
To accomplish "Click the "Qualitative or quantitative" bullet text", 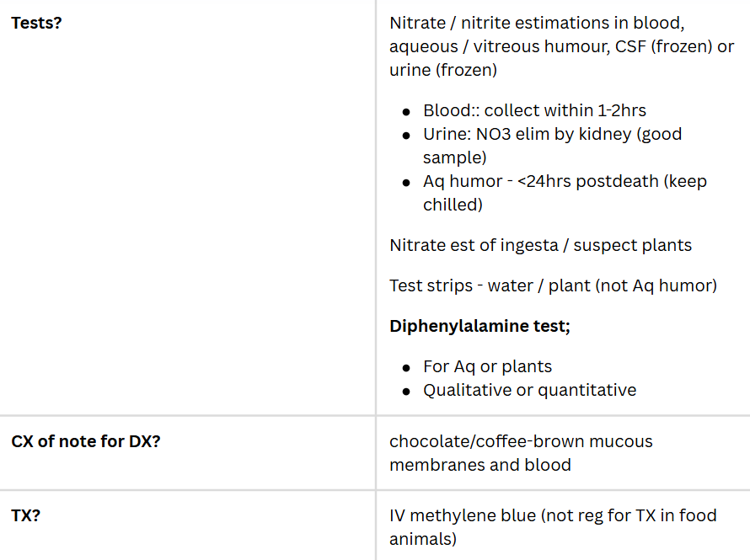I will [529, 390].
